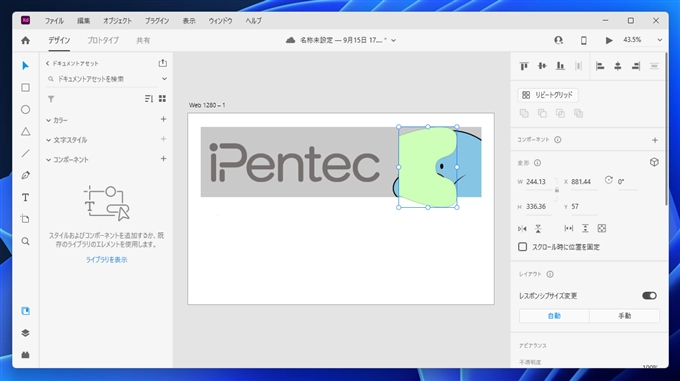Enable 3D transforms cube icon

(654, 163)
